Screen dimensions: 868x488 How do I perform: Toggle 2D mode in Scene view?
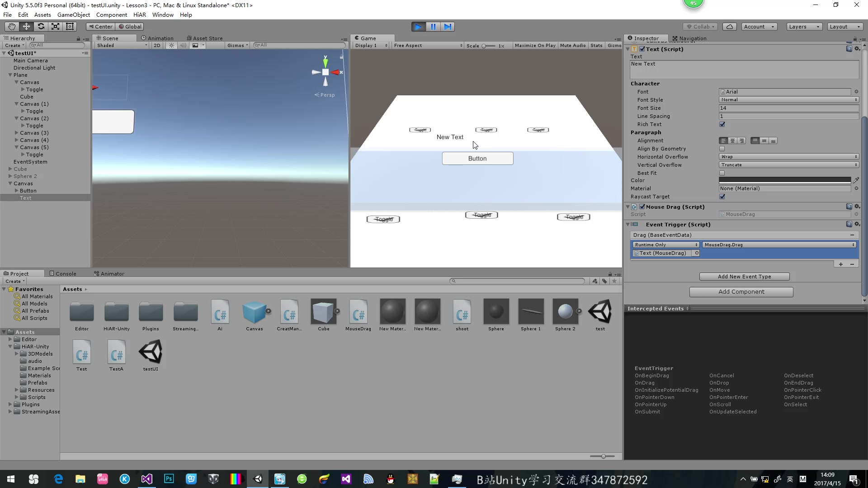pos(157,45)
